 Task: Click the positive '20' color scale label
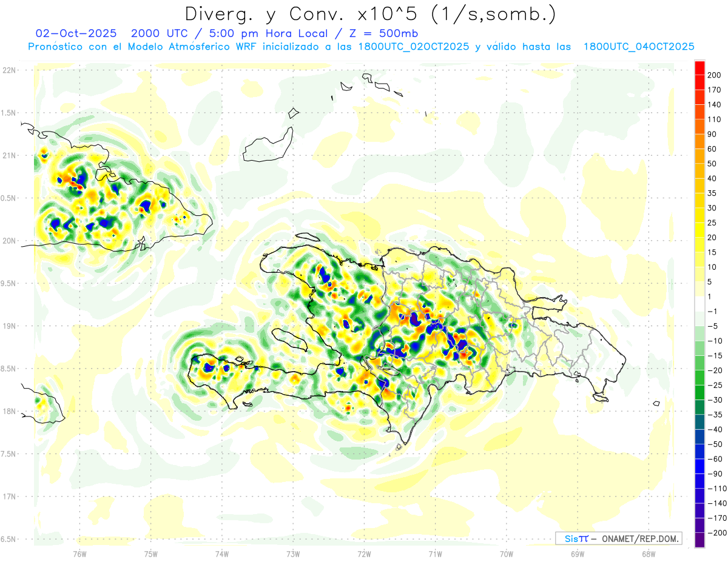point(713,238)
